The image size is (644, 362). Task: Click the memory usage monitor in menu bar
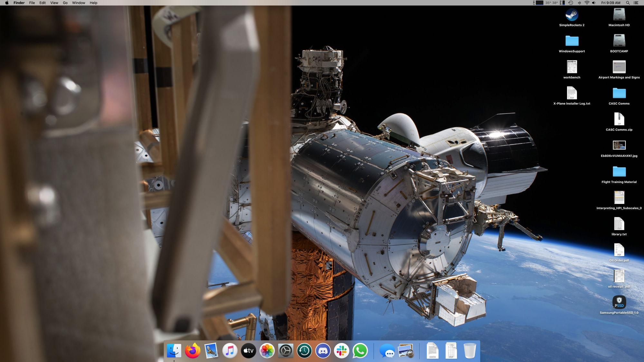coord(562,3)
